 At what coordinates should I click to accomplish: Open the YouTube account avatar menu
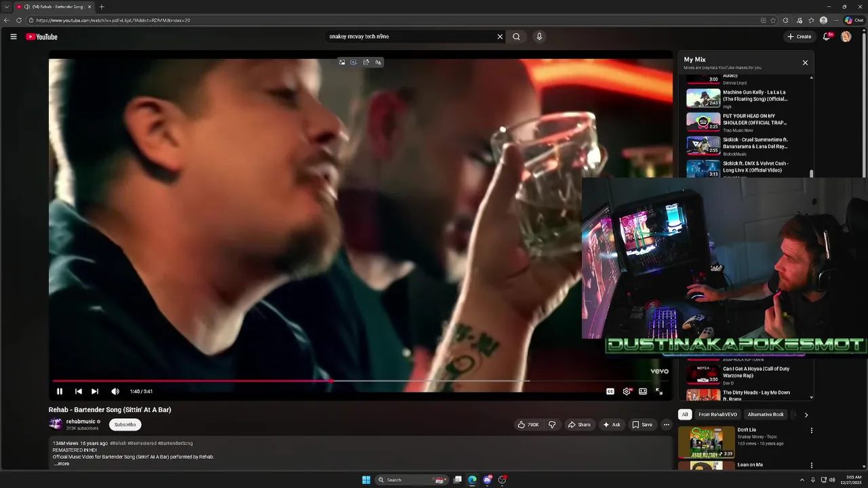tap(846, 37)
